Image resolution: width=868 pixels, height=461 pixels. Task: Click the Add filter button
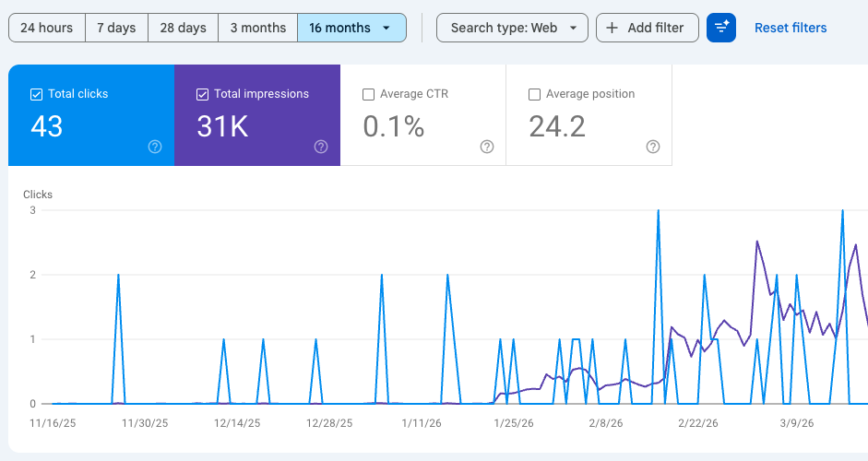pyautogui.click(x=648, y=28)
